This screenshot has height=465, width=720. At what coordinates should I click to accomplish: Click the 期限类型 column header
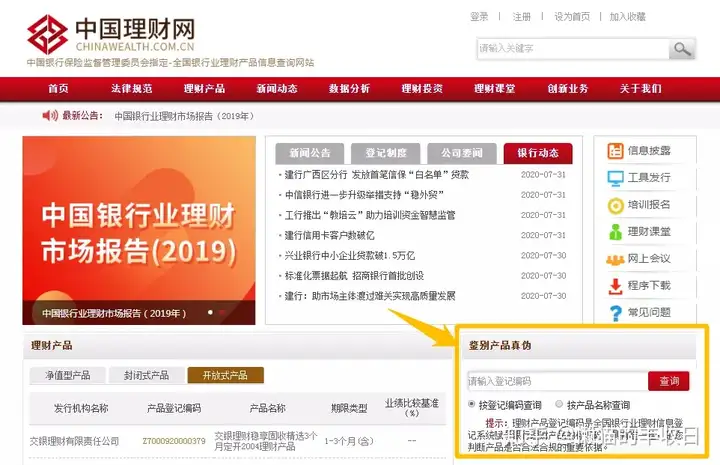(x=349, y=408)
